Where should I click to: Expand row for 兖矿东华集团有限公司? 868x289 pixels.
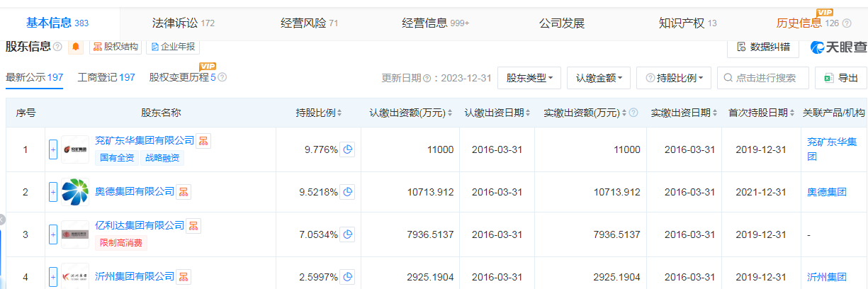tap(53, 149)
